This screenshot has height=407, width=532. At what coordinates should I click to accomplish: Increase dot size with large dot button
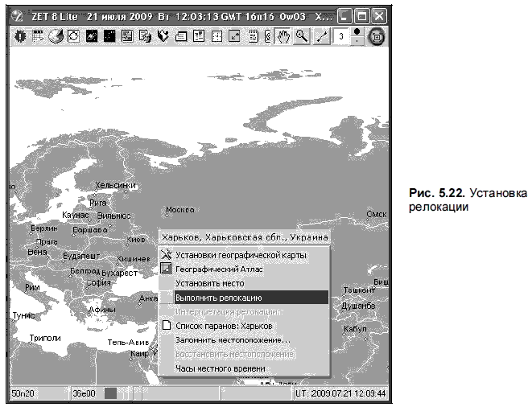coord(357,32)
